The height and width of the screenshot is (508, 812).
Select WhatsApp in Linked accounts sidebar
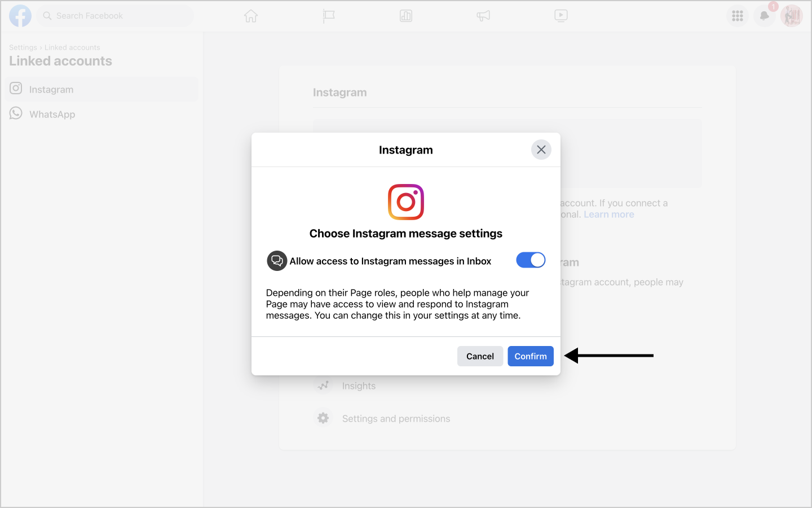pyautogui.click(x=101, y=114)
